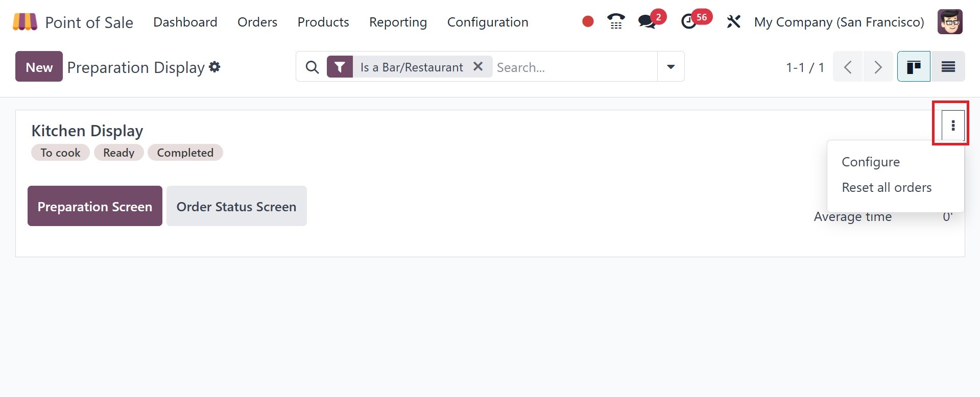
Task: Click the red recording status dot
Action: coord(588,21)
